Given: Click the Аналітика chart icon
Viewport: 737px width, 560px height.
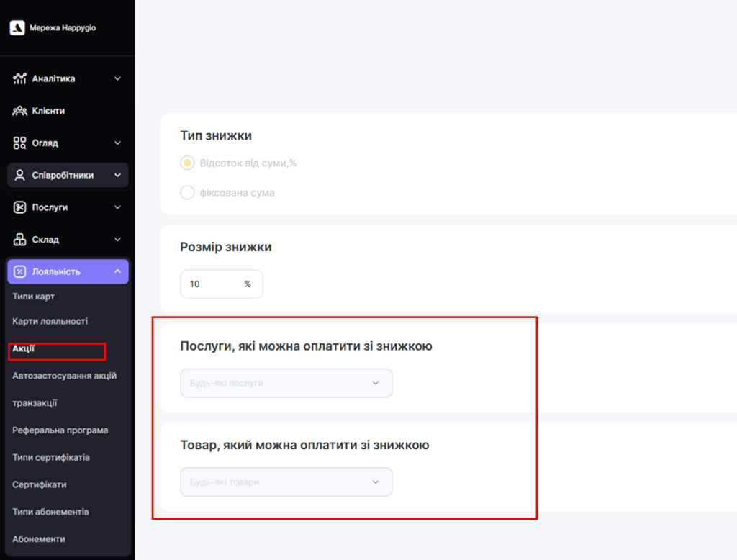Looking at the screenshot, I should coord(20,78).
